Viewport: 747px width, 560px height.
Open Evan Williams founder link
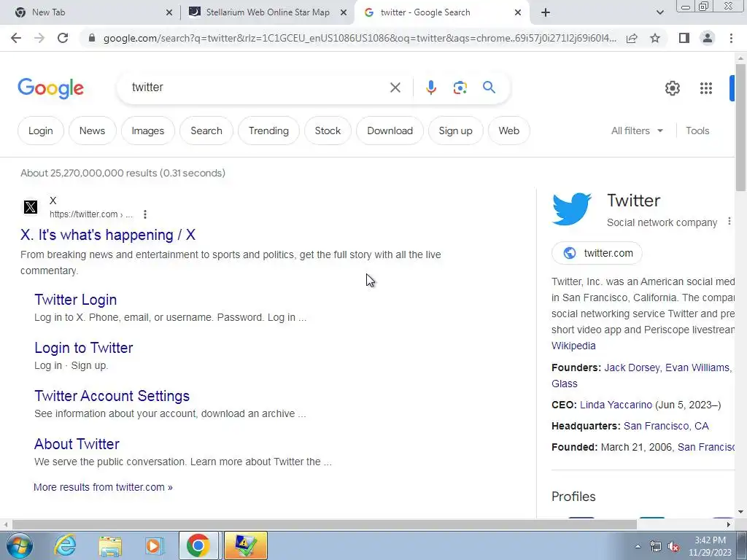click(697, 367)
